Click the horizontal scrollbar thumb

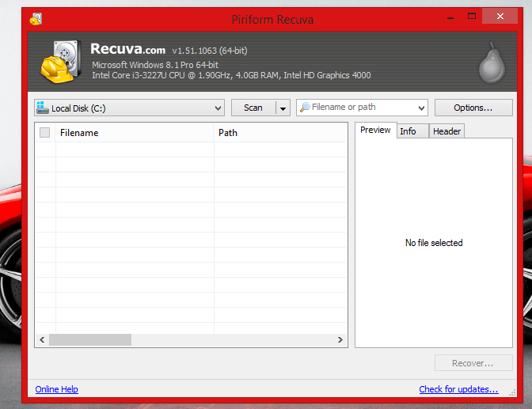click(90, 340)
